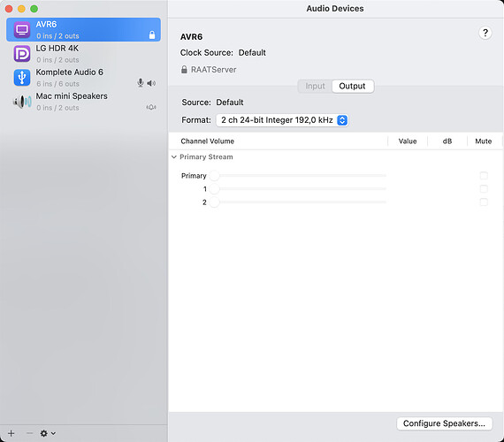Collapse the Primary Stream section
The image size is (504, 442).
174,156
